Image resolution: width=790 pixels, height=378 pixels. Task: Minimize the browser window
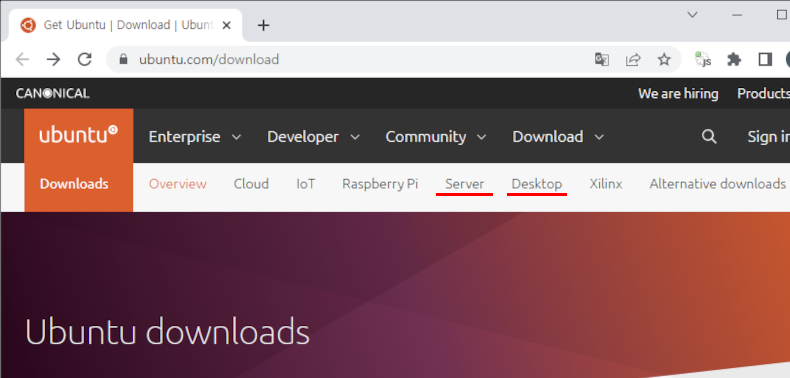pyautogui.click(x=737, y=15)
